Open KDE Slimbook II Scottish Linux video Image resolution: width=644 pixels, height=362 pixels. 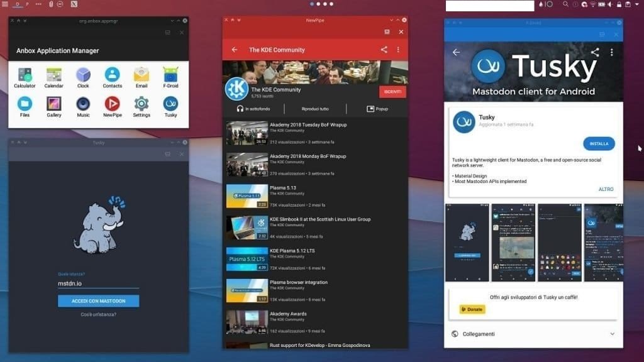316,228
